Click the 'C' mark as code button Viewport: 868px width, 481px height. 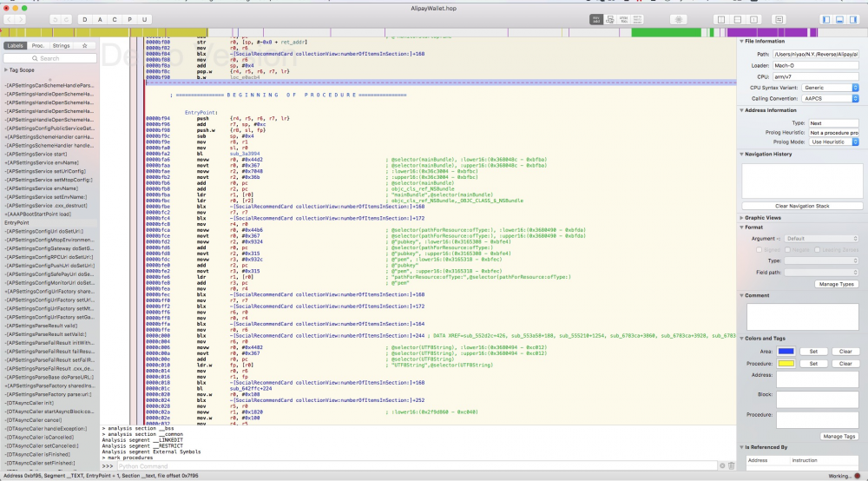[x=114, y=18]
